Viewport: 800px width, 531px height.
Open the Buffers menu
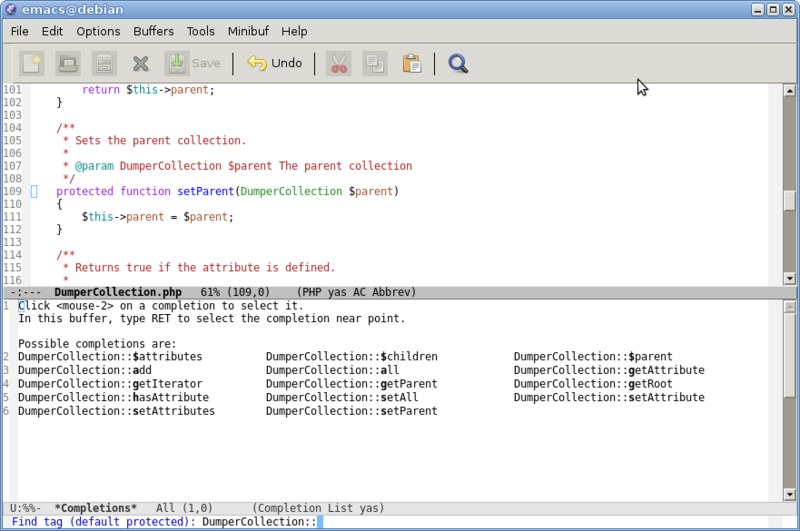pos(153,31)
